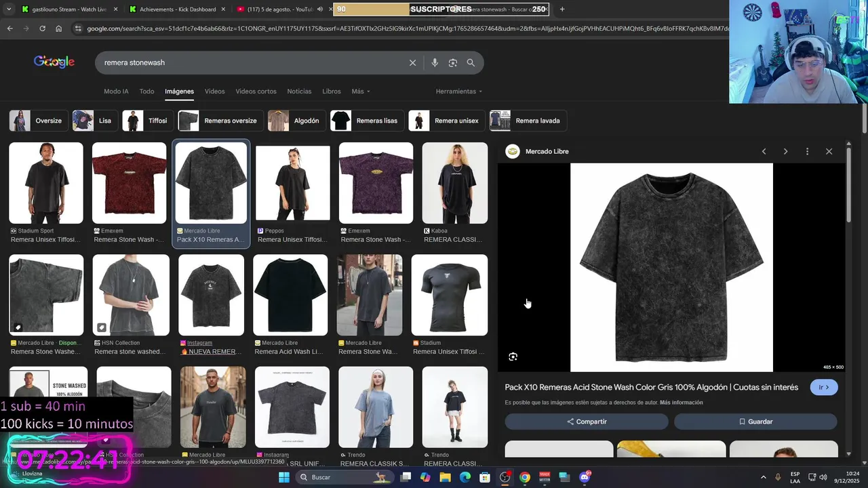
Task: Open Stadium Sport black t-shirt thumbnail
Action: pos(46,183)
